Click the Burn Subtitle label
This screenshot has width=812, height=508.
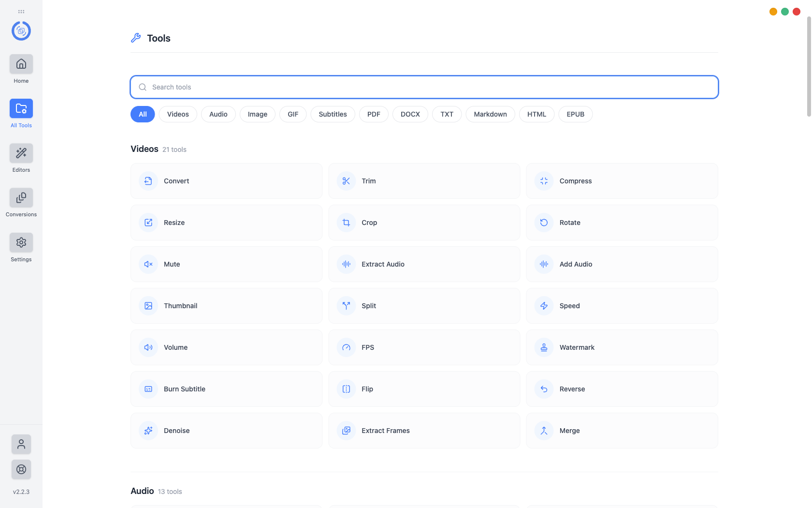coord(185,389)
